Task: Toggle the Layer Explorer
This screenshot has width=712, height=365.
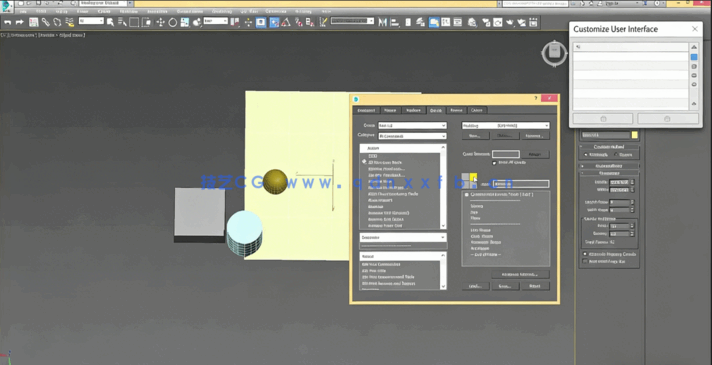Action: tap(420, 22)
